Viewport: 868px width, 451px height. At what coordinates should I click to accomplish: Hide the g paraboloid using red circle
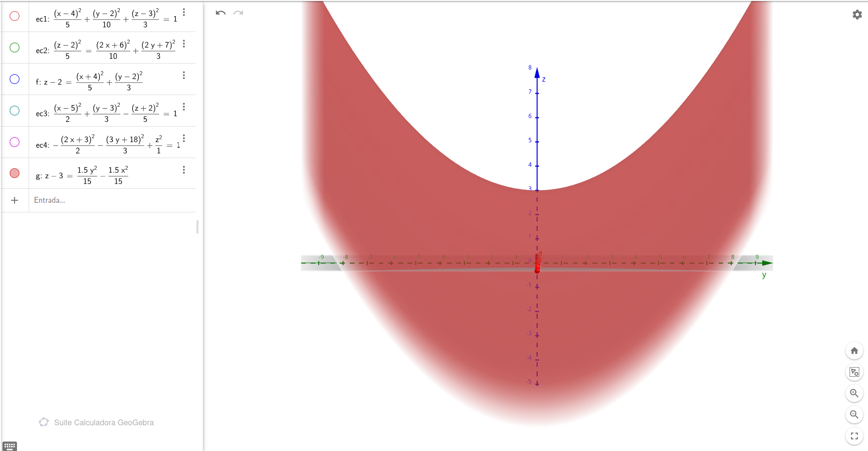(x=15, y=173)
